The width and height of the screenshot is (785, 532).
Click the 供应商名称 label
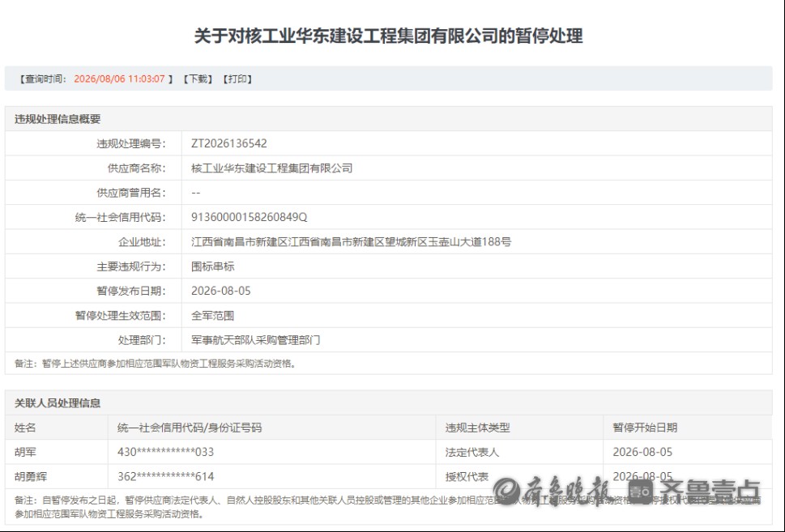pyautogui.click(x=137, y=168)
